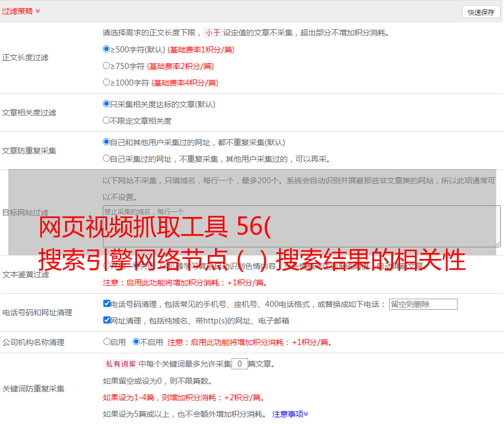Screen dimensions: 504x424
Task: Pick the ≥1000字符 length option
Action: tap(107, 82)
